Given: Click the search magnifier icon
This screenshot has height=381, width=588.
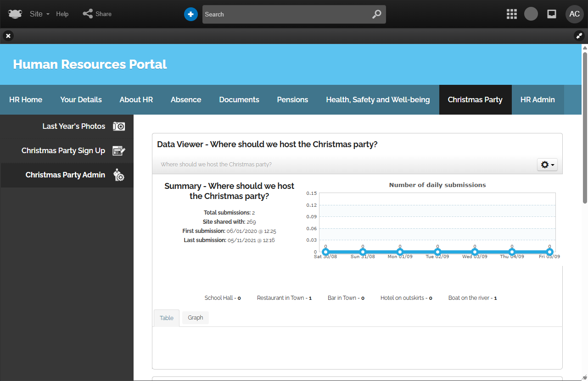Looking at the screenshot, I should (x=376, y=14).
